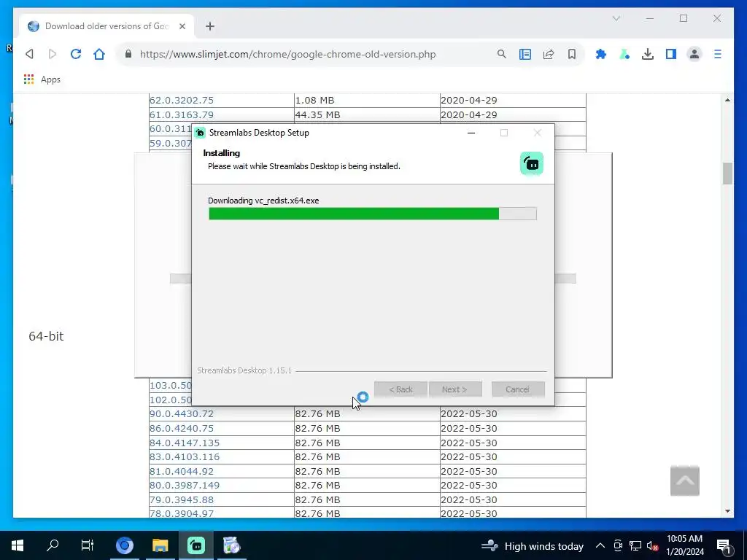
Task: Click the search magnifier in address bar
Action: (502, 54)
